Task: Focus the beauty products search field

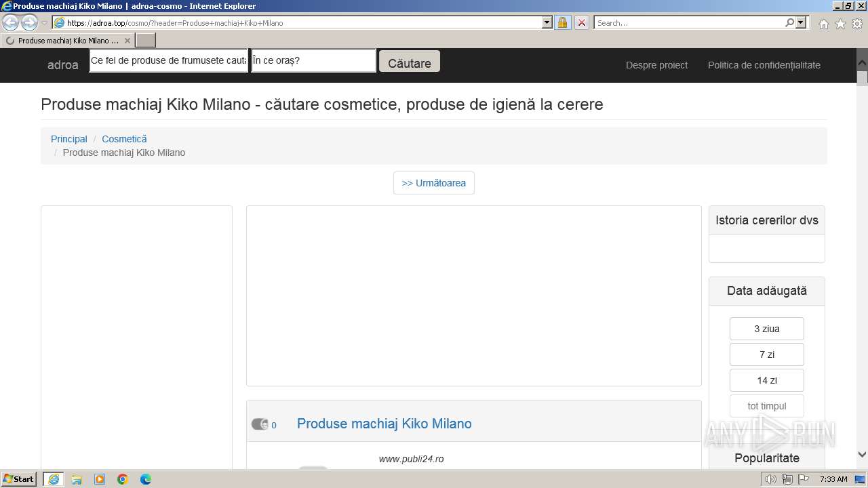Action: 169,60
